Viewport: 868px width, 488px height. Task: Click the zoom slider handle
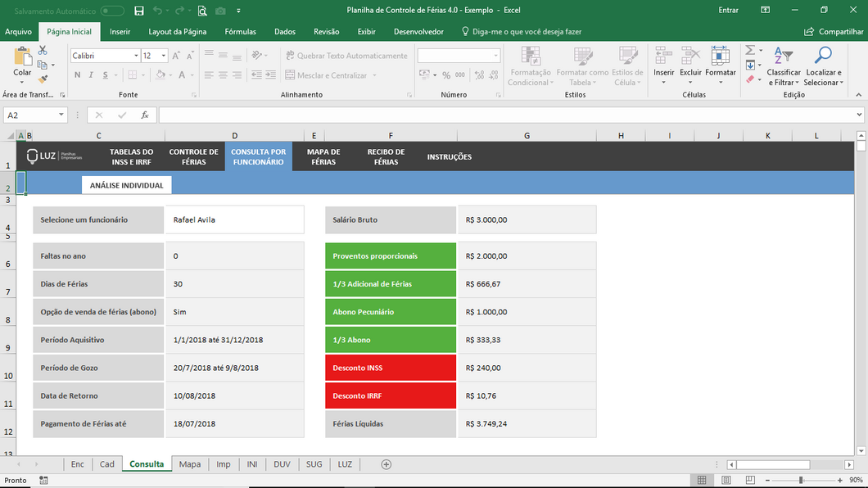click(x=801, y=481)
